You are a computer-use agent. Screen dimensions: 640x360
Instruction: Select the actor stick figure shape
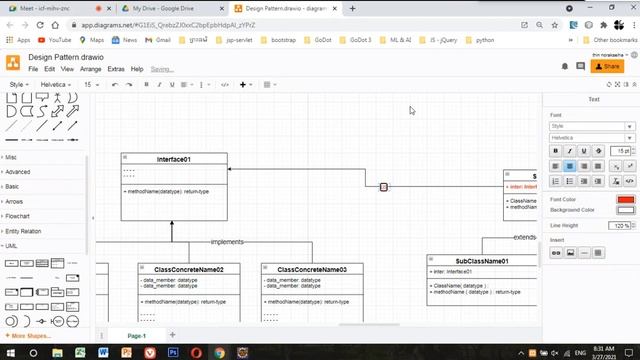[57, 97]
